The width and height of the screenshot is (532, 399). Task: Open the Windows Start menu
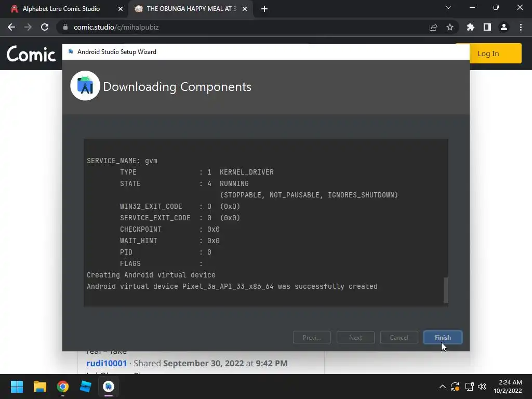coord(17,387)
